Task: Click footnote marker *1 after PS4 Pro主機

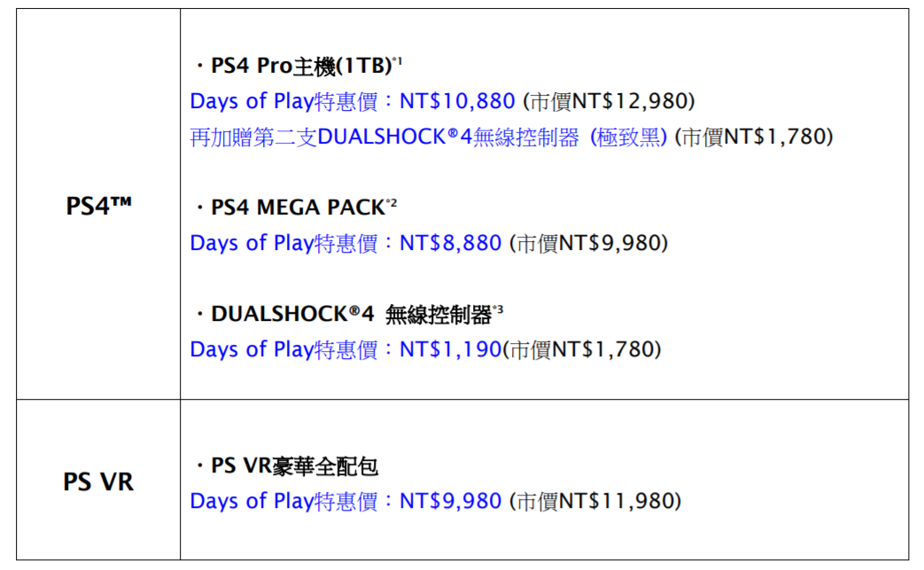Action: (398, 61)
